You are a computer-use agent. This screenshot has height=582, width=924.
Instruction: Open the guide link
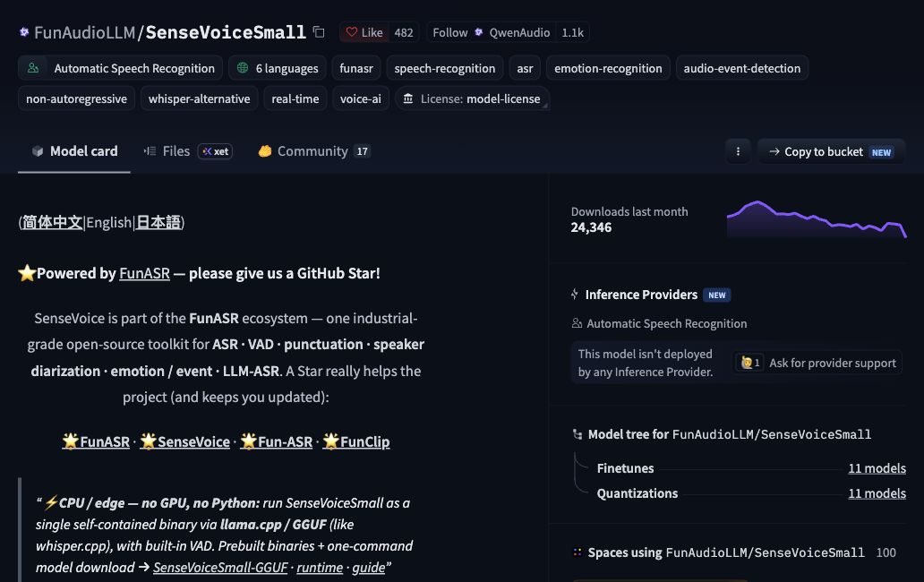(368, 568)
